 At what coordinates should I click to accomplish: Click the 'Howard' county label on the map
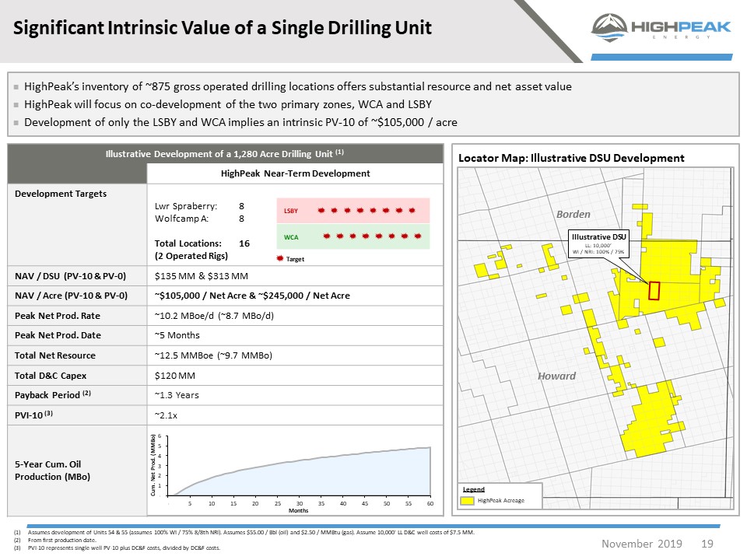556,376
